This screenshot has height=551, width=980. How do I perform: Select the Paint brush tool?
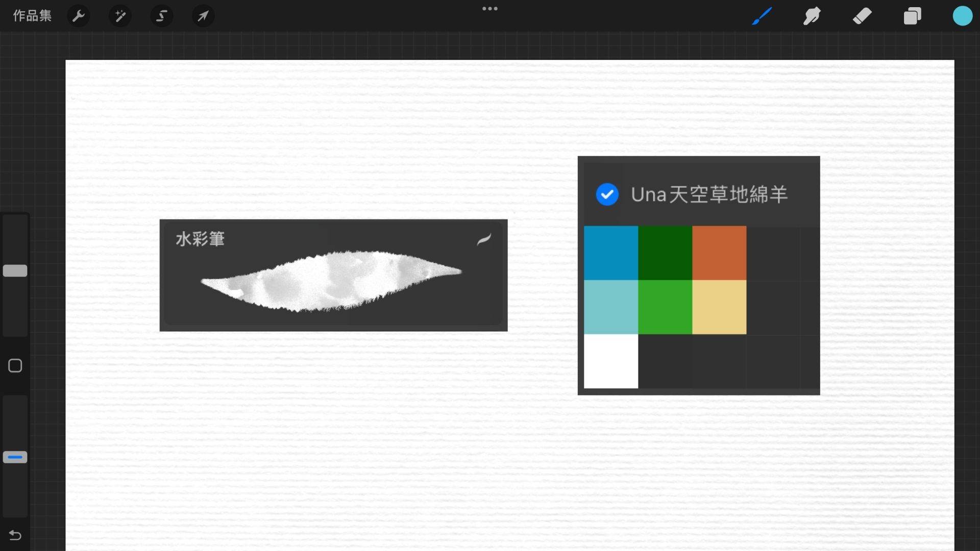(762, 16)
